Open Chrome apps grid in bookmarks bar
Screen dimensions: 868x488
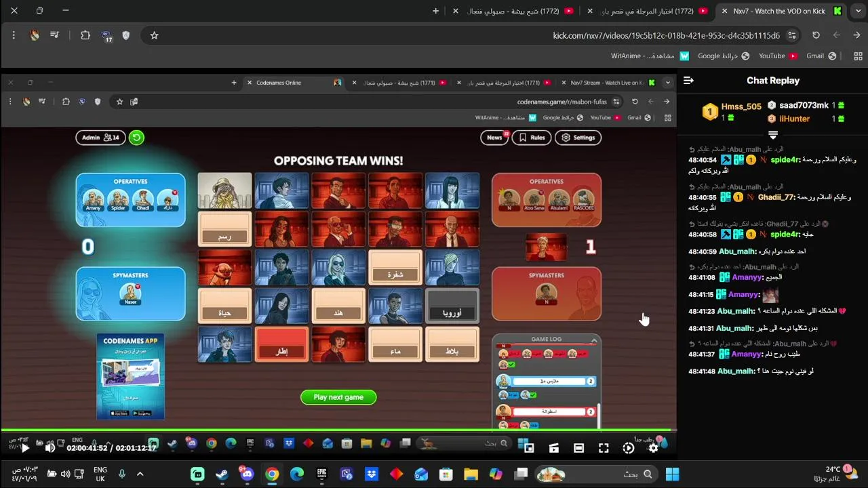coord(858,56)
